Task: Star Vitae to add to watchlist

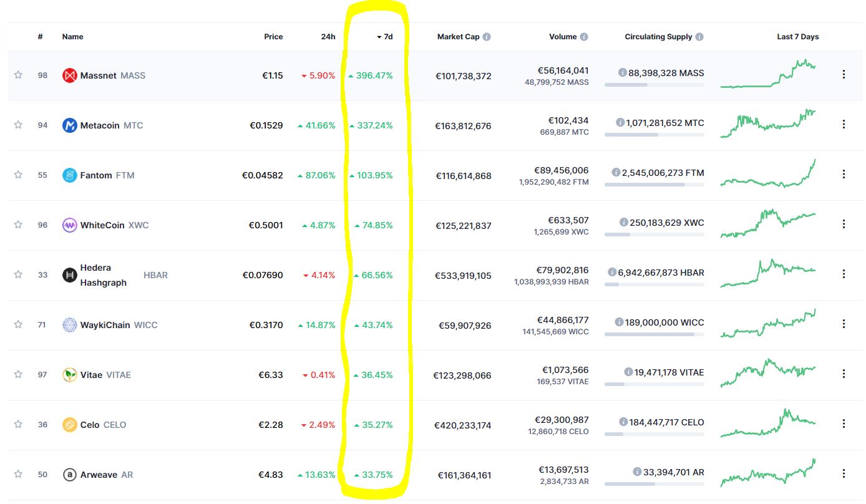Action: click(18, 374)
